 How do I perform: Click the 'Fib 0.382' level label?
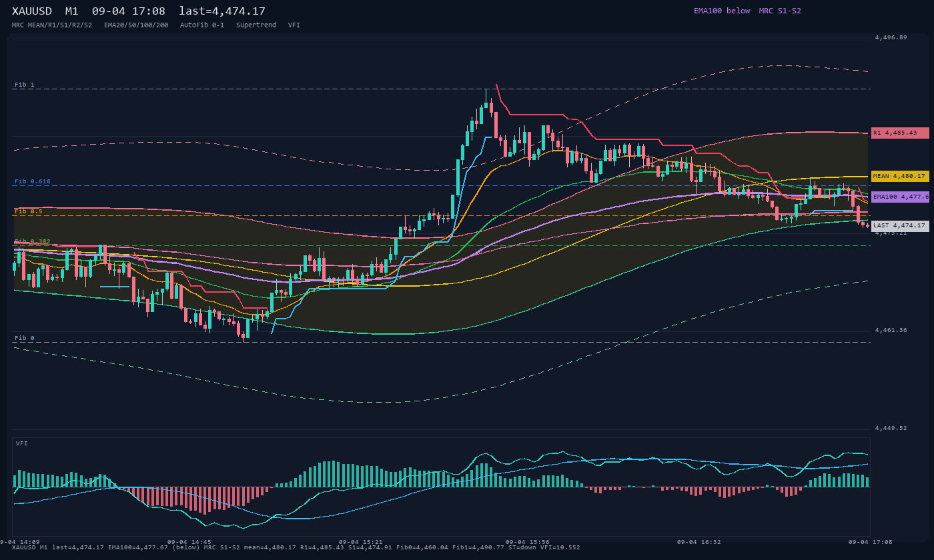pyautogui.click(x=33, y=241)
